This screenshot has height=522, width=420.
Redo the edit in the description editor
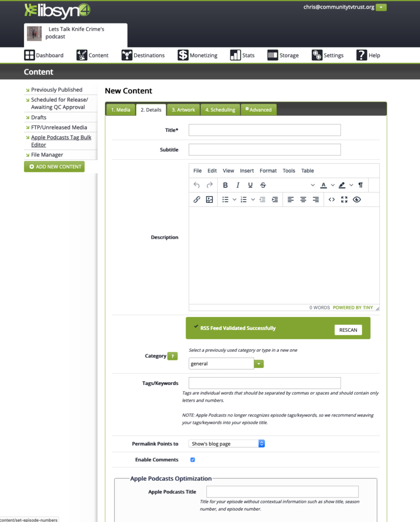(209, 185)
